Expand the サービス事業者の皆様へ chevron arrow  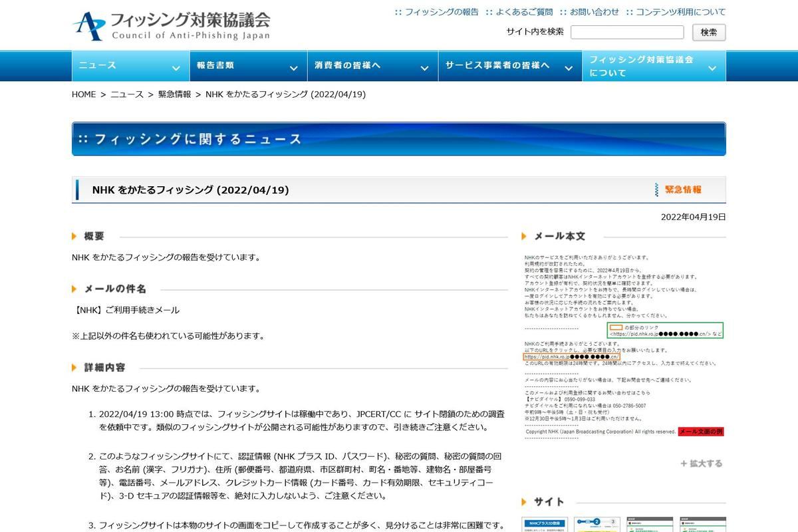[x=568, y=68]
